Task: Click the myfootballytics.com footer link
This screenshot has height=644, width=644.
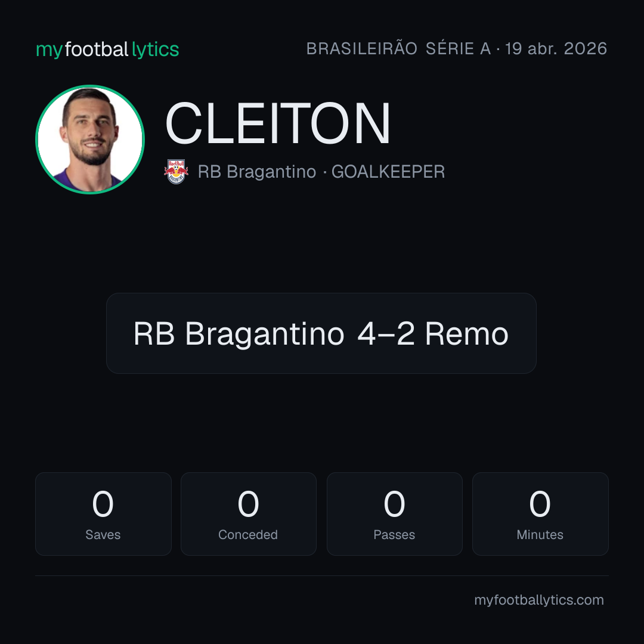Action: 539,600
